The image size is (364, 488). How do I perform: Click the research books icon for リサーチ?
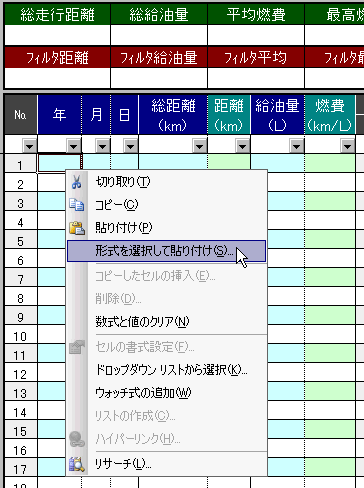[77, 464]
